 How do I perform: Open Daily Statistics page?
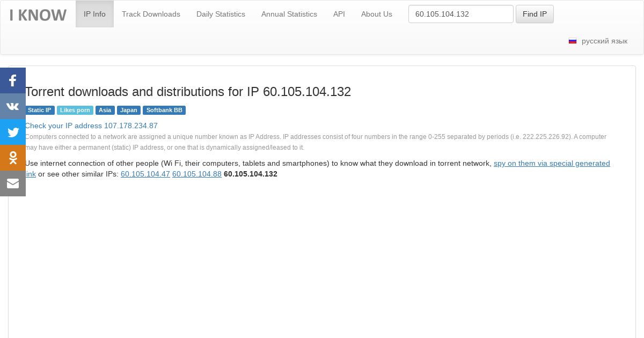[221, 14]
